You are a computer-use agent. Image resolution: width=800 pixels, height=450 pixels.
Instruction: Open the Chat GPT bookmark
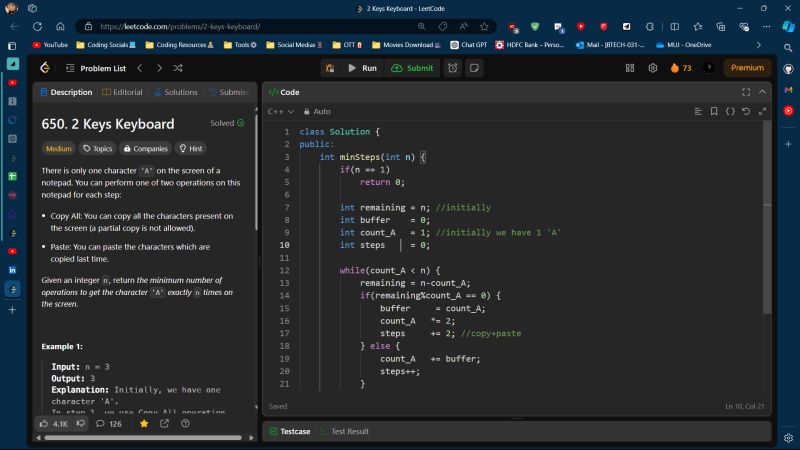pyautogui.click(x=469, y=45)
